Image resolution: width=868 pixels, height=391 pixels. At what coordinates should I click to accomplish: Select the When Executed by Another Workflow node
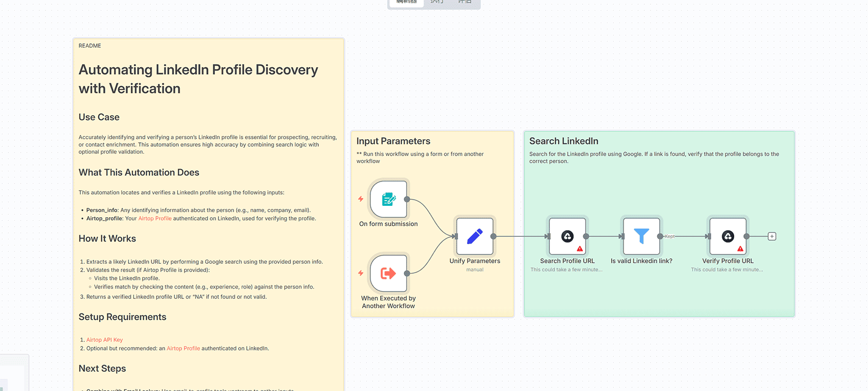coord(389,273)
